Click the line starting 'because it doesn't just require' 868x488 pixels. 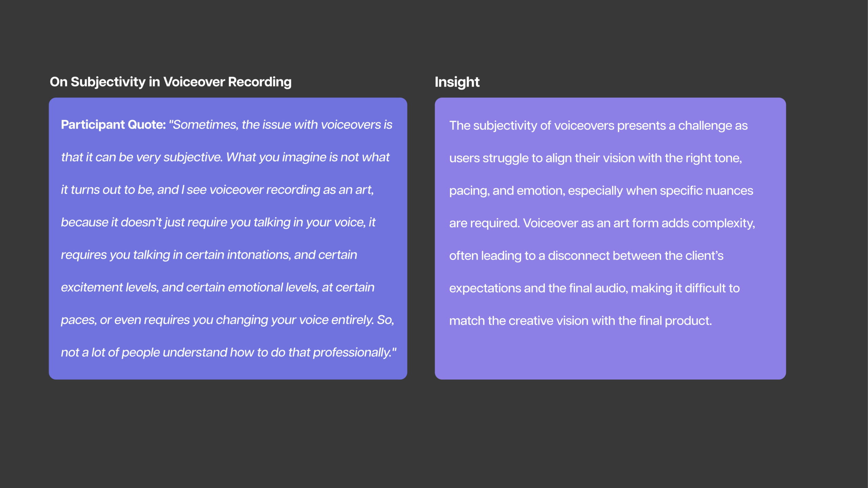click(218, 222)
